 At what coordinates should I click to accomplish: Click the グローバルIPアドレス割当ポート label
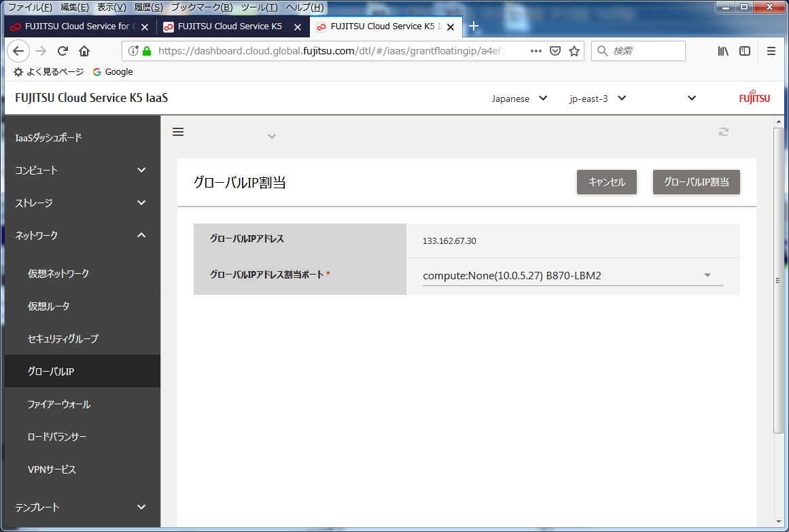pyautogui.click(x=266, y=274)
